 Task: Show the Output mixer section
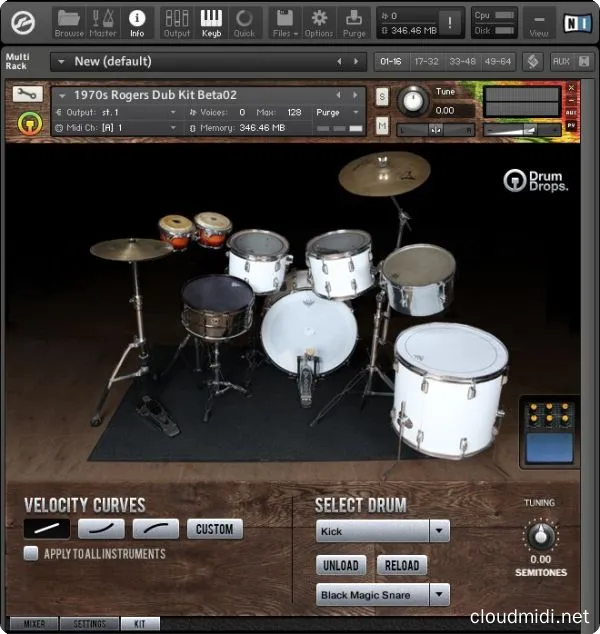177,21
